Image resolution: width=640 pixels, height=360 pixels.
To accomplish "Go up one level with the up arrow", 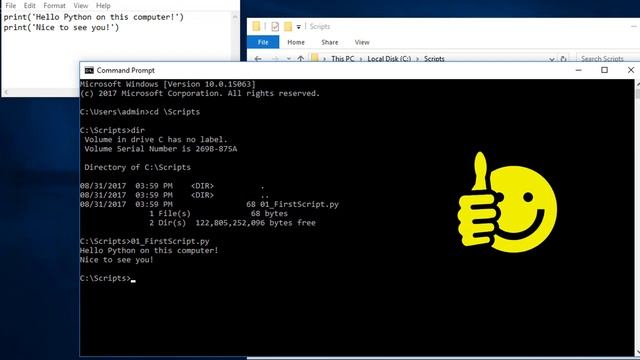I will click(301, 59).
